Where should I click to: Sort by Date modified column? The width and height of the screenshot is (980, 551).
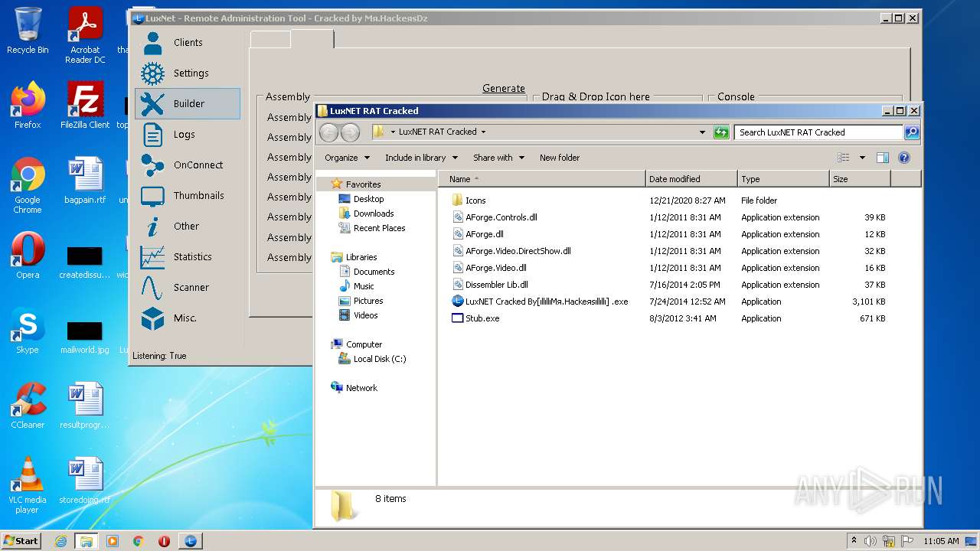[x=691, y=179]
